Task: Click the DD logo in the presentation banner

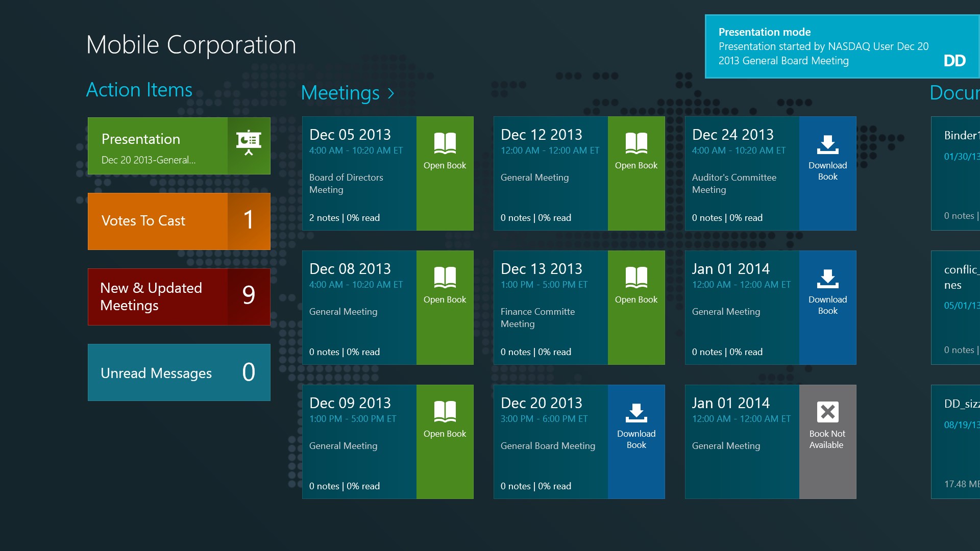Action: [x=954, y=60]
